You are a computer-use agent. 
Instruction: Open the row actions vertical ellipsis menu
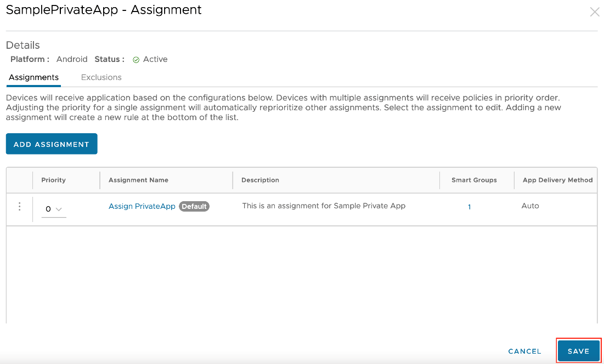pyautogui.click(x=19, y=207)
